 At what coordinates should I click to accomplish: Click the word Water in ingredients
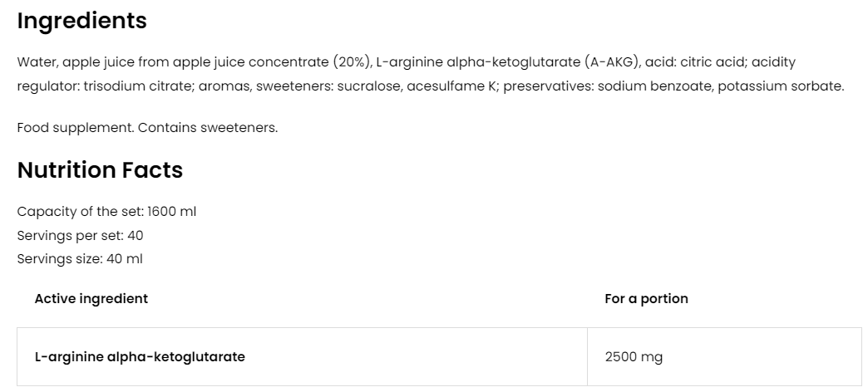pyautogui.click(x=37, y=62)
